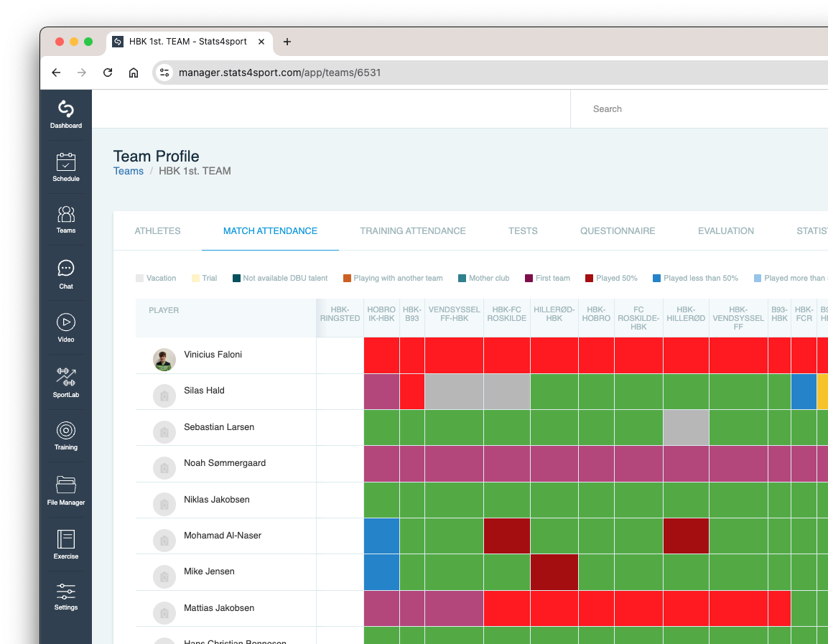
Task: Open the Questionnaire tab
Action: [618, 231]
